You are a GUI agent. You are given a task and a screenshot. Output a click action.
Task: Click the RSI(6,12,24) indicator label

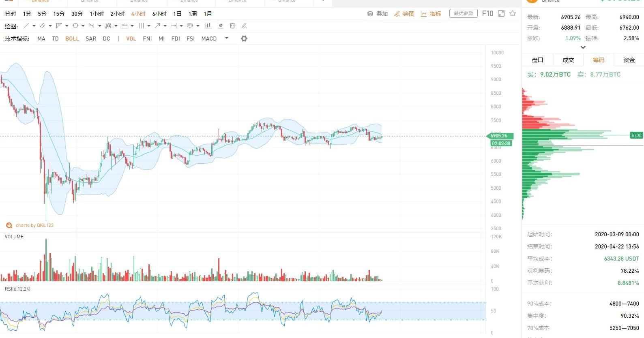click(17, 289)
